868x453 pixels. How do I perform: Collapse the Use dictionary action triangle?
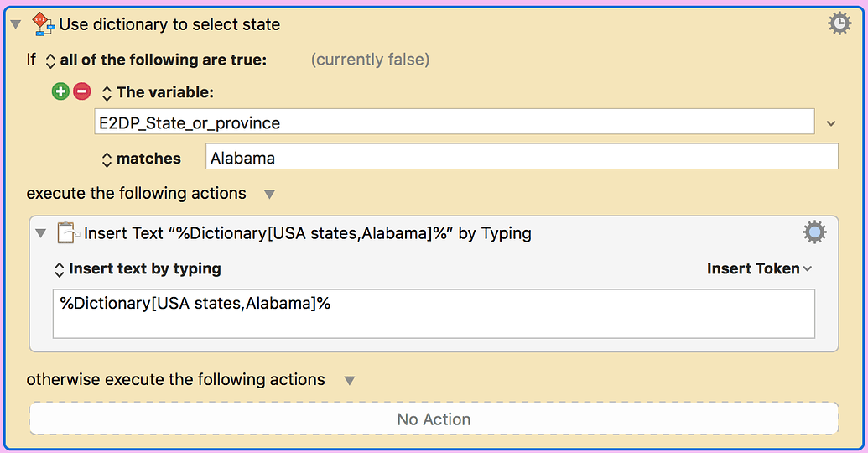tap(15, 25)
